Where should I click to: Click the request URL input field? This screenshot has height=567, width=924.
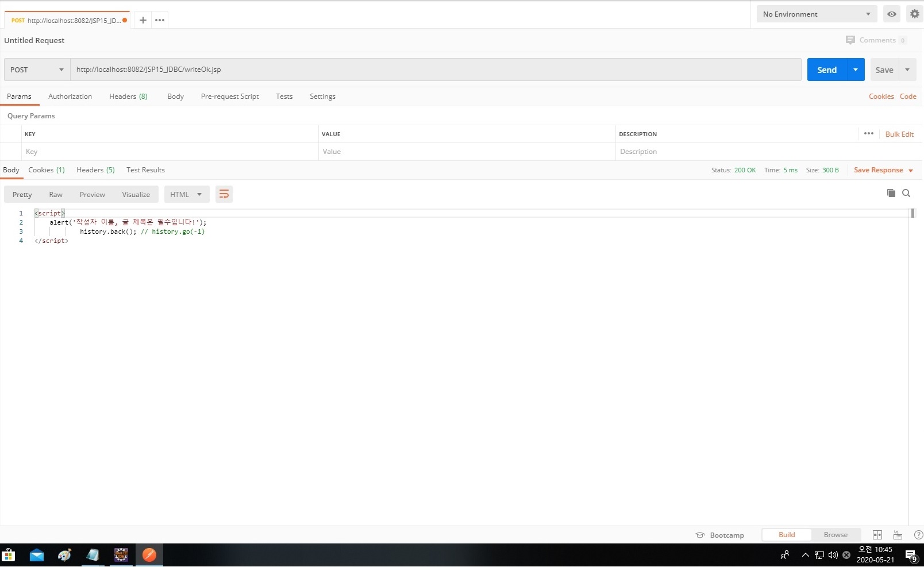point(436,70)
